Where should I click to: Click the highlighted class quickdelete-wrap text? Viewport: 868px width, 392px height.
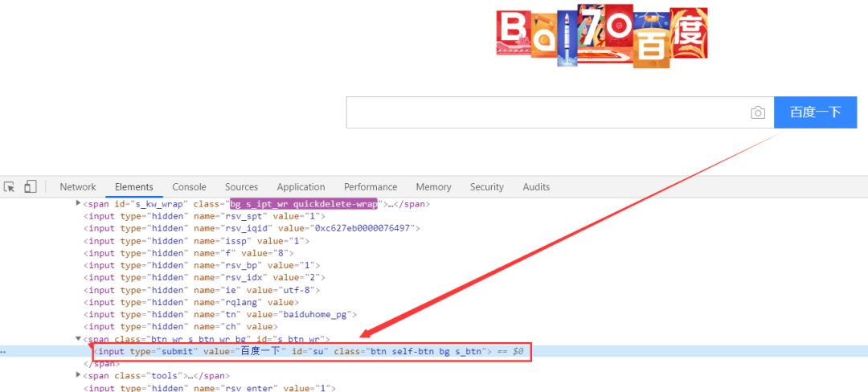pyautogui.click(x=303, y=204)
